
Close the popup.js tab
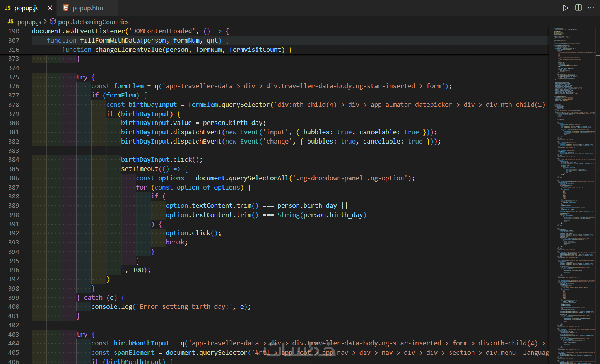tap(50, 8)
